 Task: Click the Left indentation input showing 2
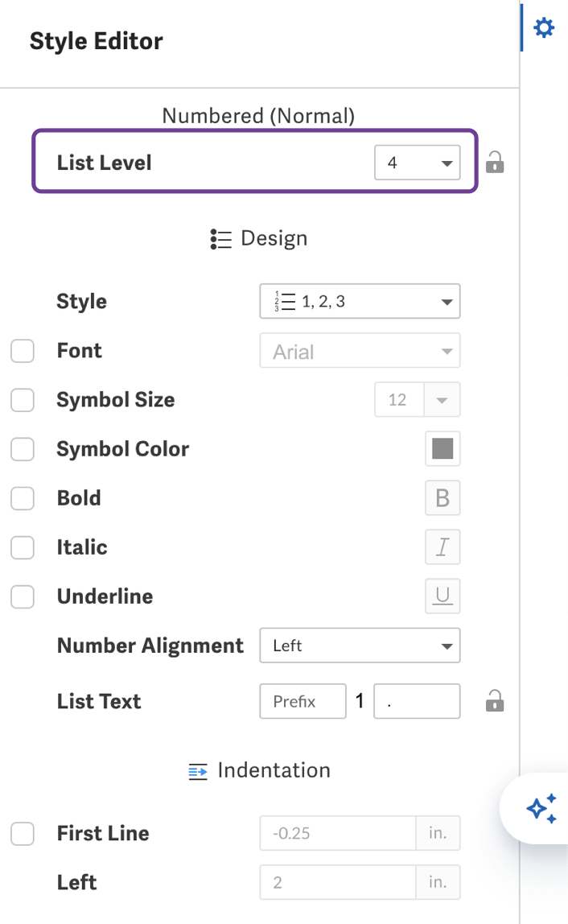[338, 882]
